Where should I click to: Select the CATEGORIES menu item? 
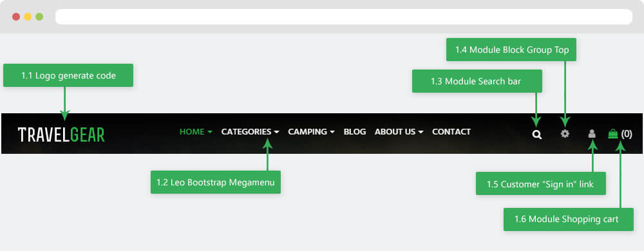click(247, 132)
